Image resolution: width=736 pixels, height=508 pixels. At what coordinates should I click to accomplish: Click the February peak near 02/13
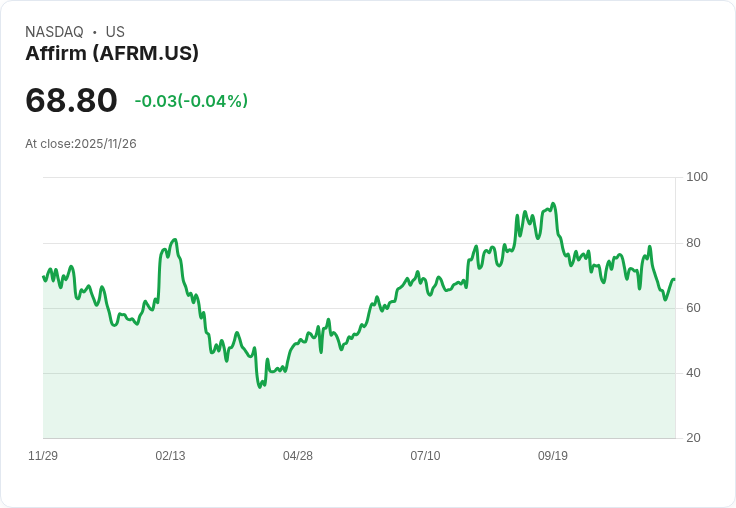pyautogui.click(x=175, y=240)
